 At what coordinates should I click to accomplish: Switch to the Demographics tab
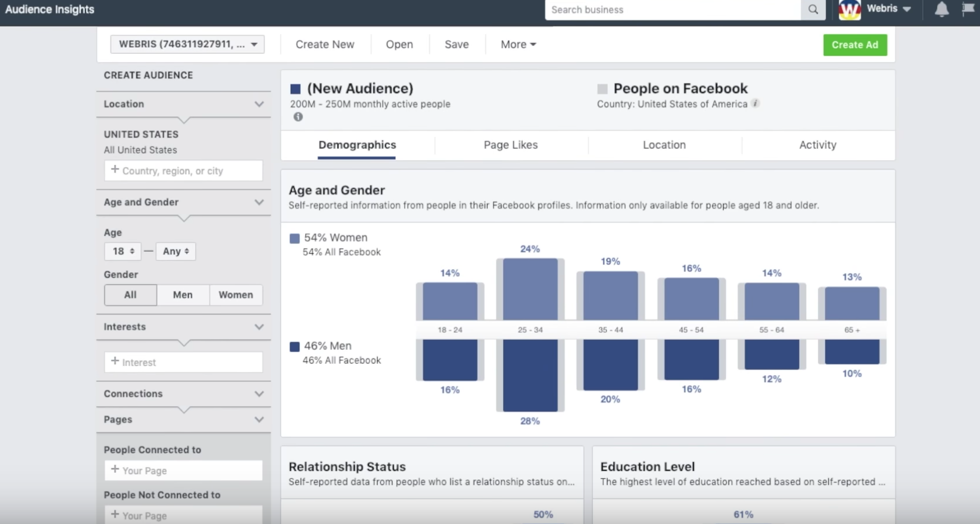(x=357, y=145)
